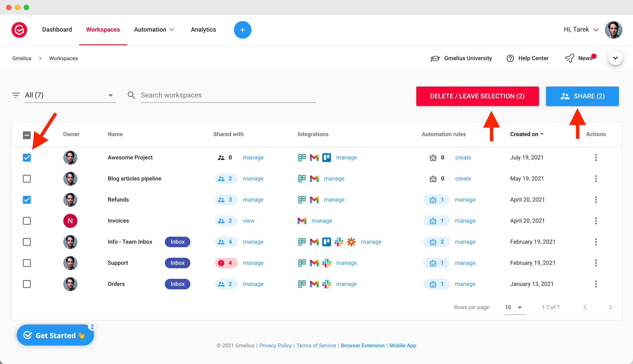Click Zapier icon in Info - Team Inbox row

pos(351,242)
